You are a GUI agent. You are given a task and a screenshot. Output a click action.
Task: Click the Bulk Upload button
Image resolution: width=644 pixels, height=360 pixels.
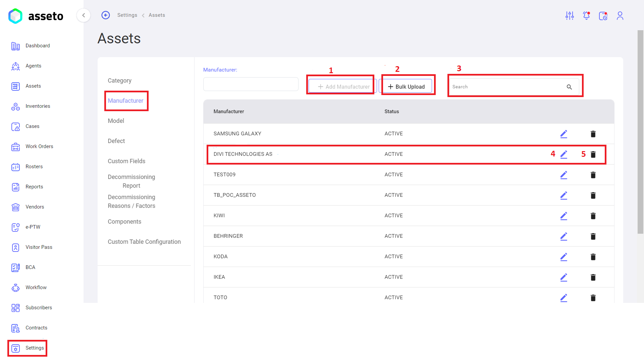coord(406,87)
